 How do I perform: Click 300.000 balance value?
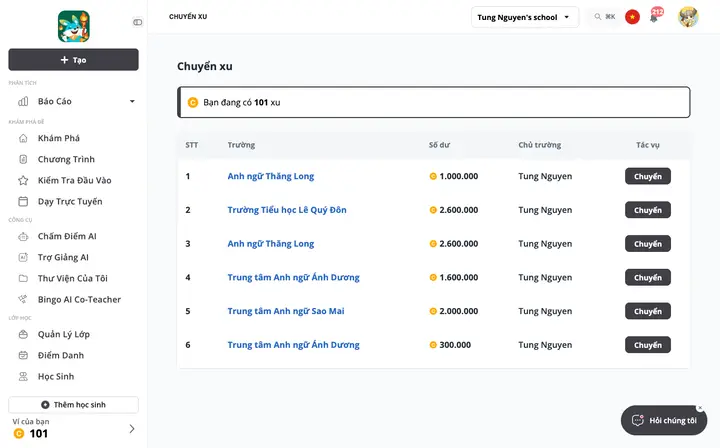tap(455, 345)
